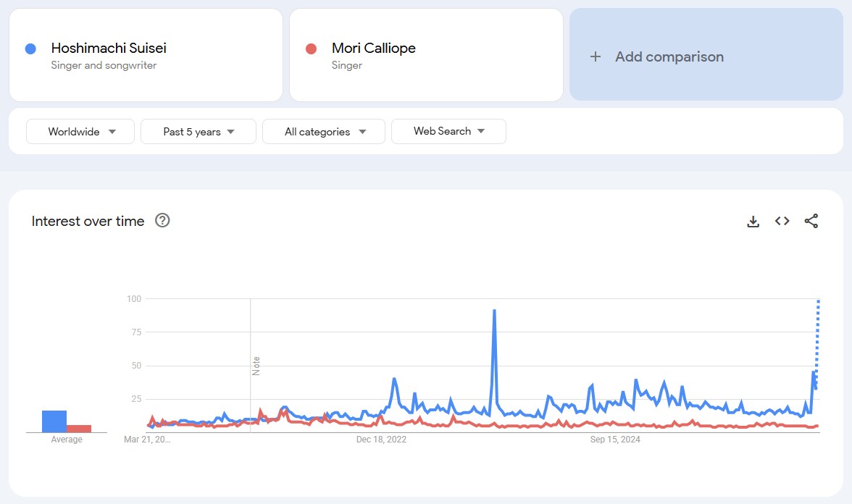This screenshot has height=504, width=852.
Task: Click the tallest blue spike in the chart
Action: coord(494,312)
